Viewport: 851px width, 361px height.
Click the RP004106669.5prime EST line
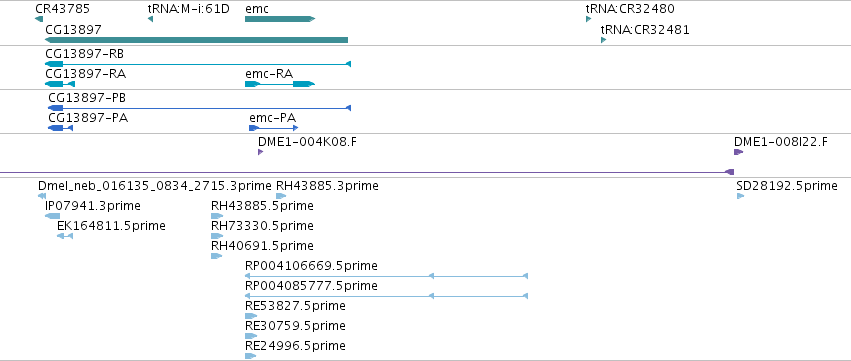click(386, 276)
